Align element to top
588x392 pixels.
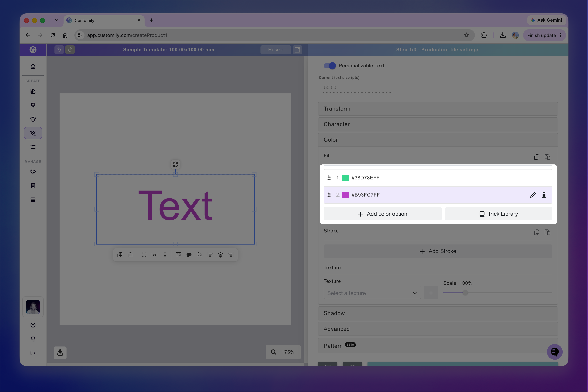pos(178,255)
